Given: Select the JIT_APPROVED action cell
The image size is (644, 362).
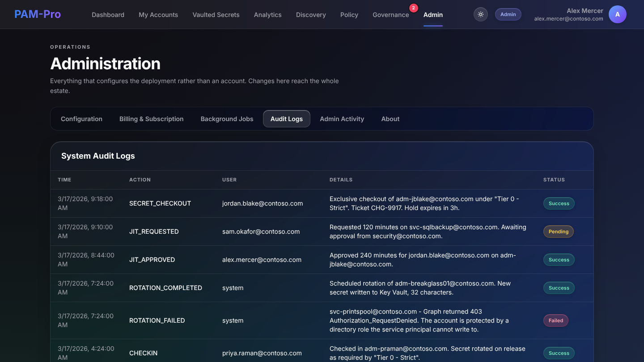Looking at the screenshot, I should pyautogui.click(x=152, y=260).
